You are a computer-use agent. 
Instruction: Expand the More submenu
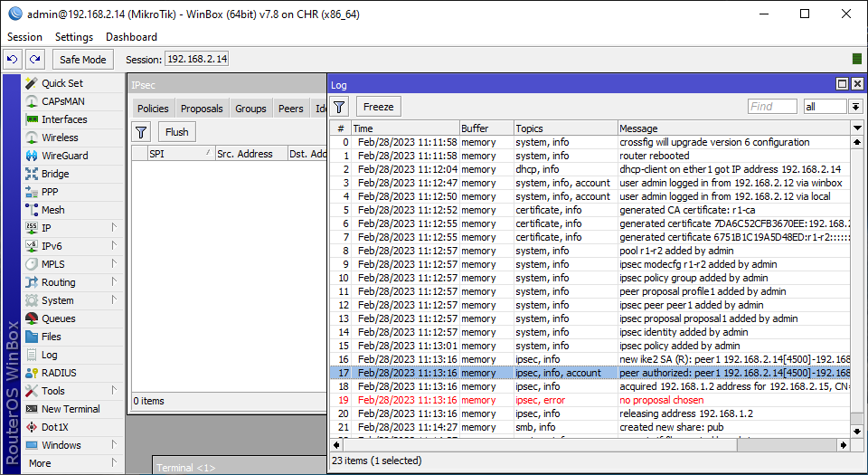(x=114, y=463)
